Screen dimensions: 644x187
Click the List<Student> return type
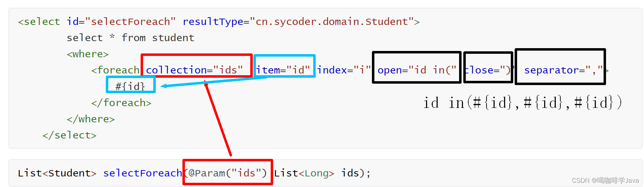tap(57, 173)
